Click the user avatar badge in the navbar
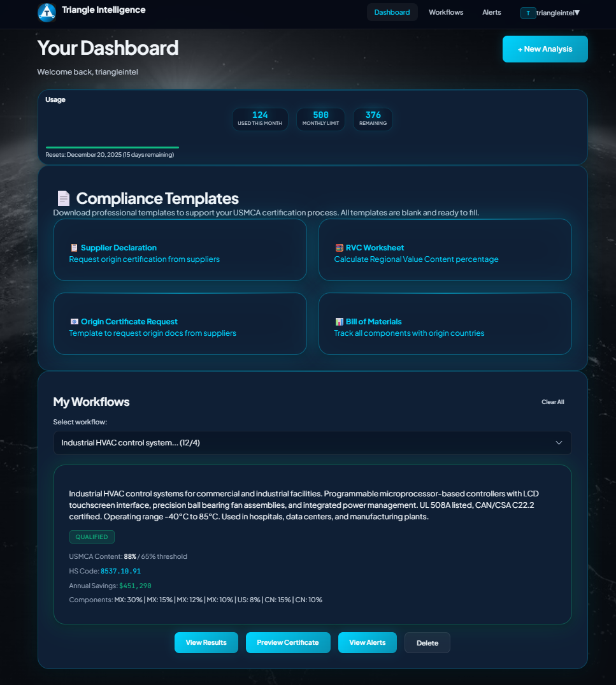Viewport: 616px width, 685px height. (x=527, y=12)
